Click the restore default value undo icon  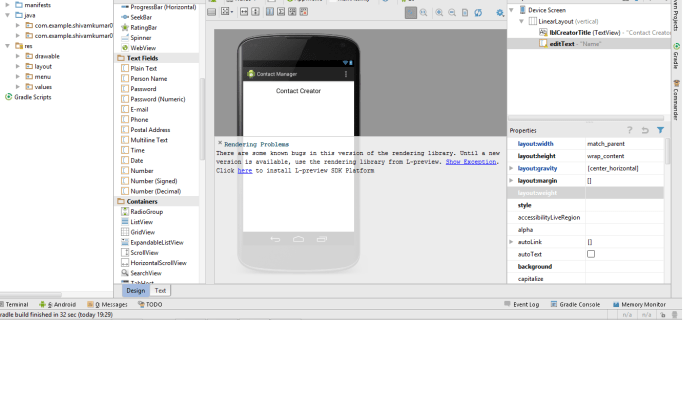(x=645, y=130)
